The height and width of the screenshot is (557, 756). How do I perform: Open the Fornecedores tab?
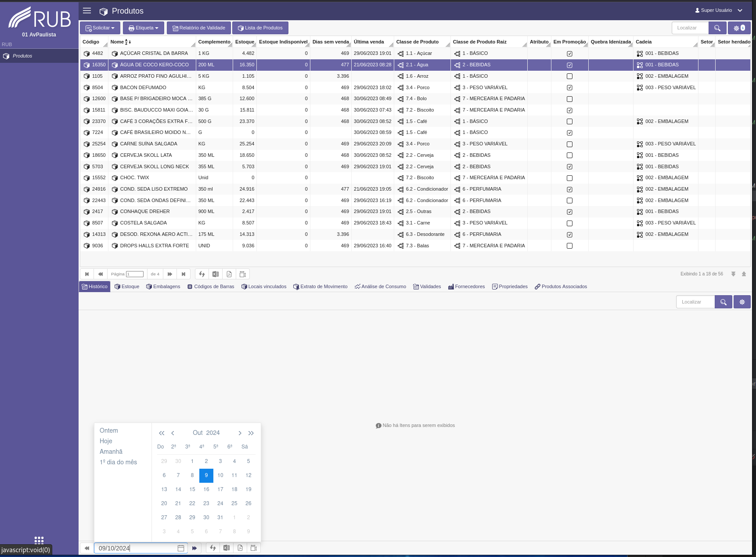click(466, 286)
